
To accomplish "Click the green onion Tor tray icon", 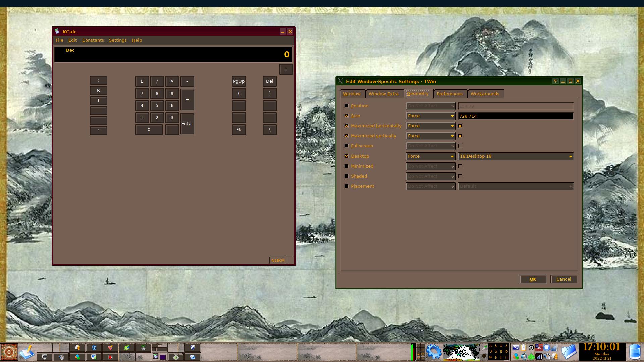I will [531, 356].
